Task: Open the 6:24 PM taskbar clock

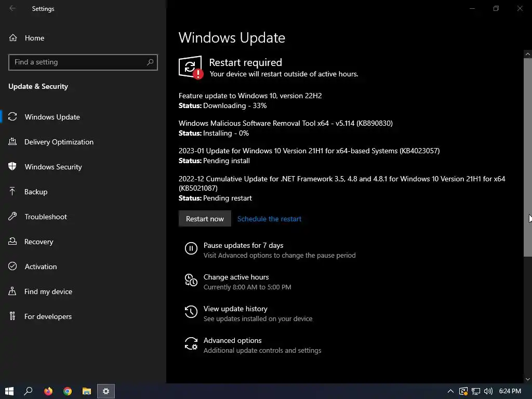Action: 510,391
